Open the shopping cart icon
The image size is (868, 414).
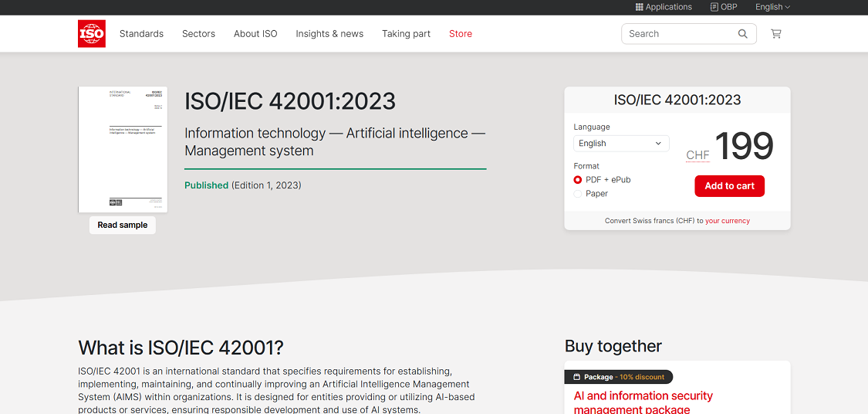(x=776, y=34)
